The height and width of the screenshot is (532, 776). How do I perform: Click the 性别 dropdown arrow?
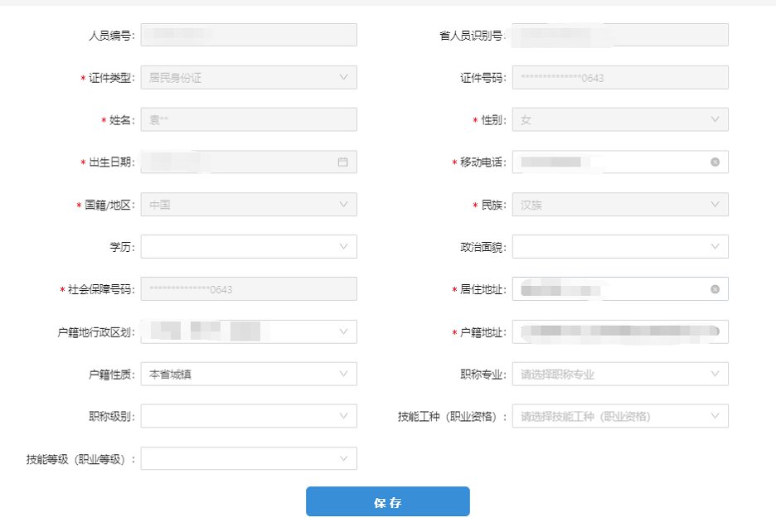point(715,119)
